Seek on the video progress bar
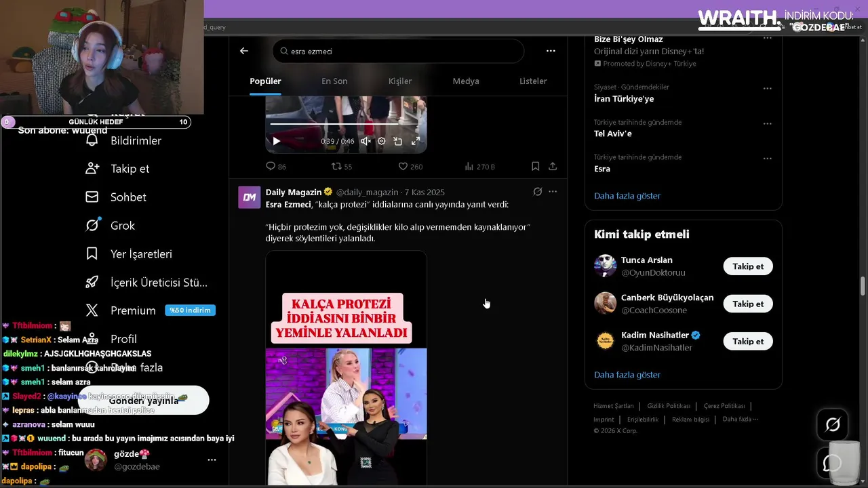Image resolution: width=868 pixels, height=488 pixels. click(346, 124)
